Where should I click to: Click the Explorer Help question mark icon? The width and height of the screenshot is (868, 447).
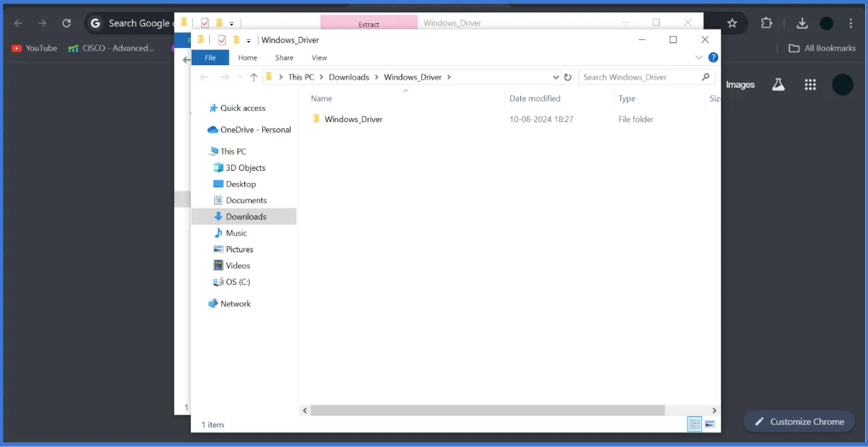(x=713, y=58)
